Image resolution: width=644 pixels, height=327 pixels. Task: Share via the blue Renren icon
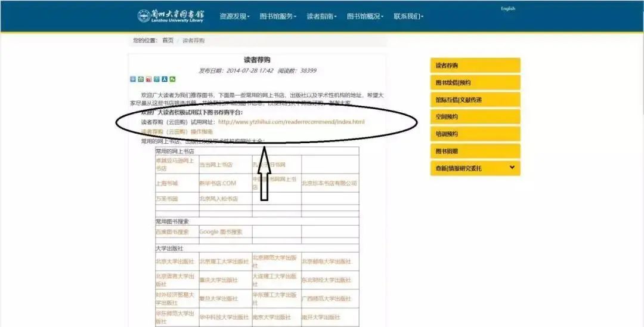165,79
